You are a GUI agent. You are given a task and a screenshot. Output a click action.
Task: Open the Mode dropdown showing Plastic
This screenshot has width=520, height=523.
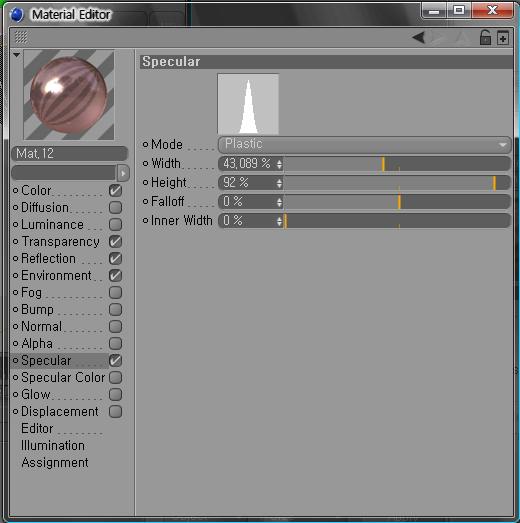(x=365, y=144)
